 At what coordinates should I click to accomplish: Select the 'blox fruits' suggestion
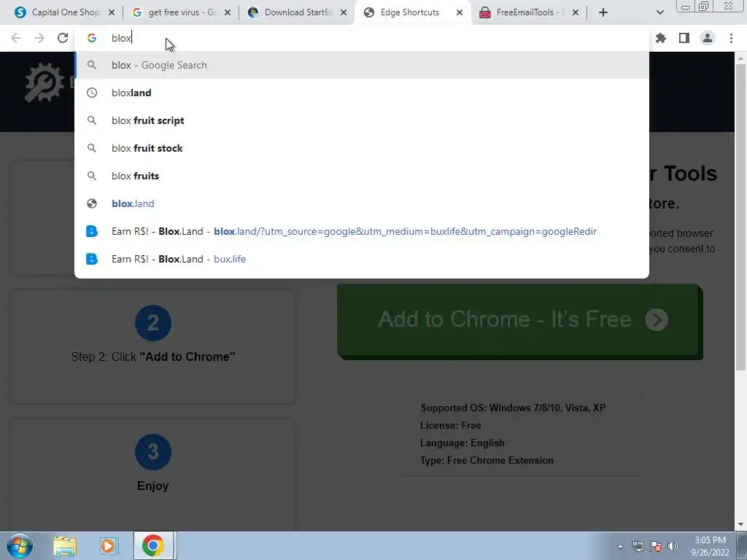362,176
